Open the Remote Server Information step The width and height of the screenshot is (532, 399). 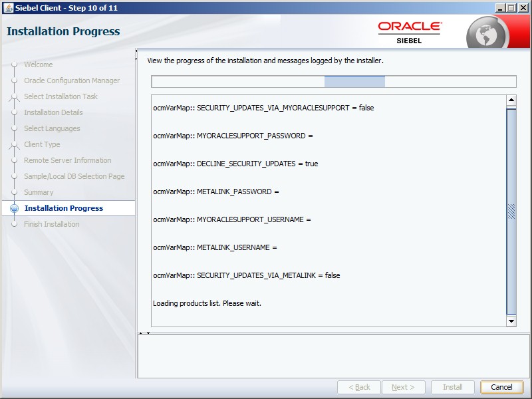pos(68,160)
